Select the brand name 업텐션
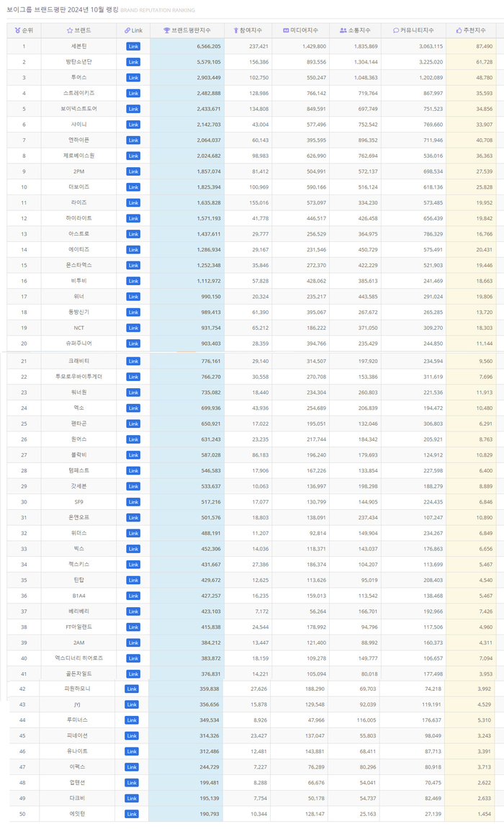The image size is (504, 829). 77,783
